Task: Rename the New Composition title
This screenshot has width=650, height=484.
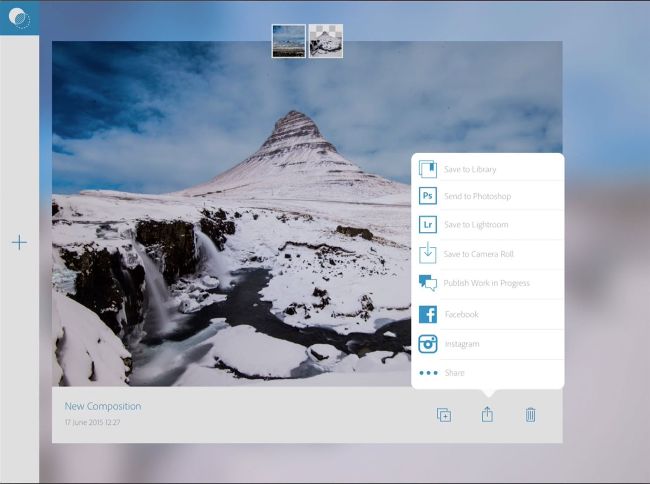Action: 103,406
